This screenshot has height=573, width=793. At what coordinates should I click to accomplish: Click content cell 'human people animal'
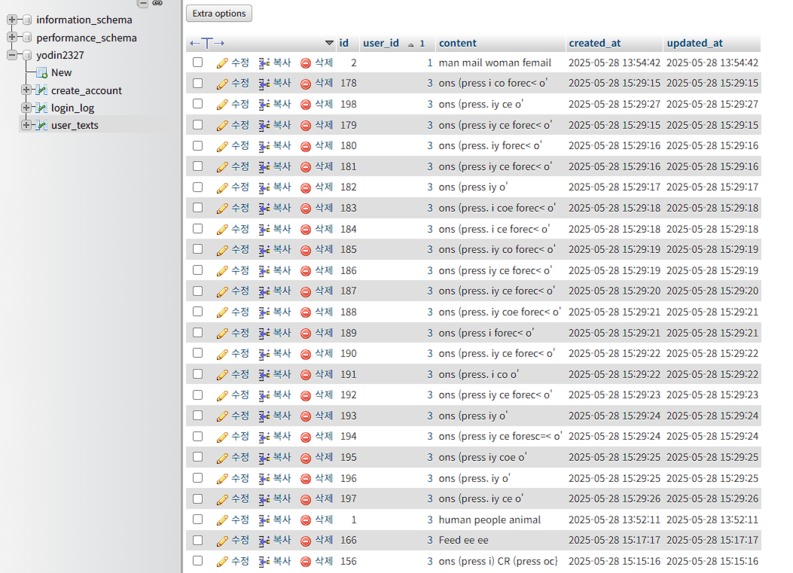coord(490,520)
